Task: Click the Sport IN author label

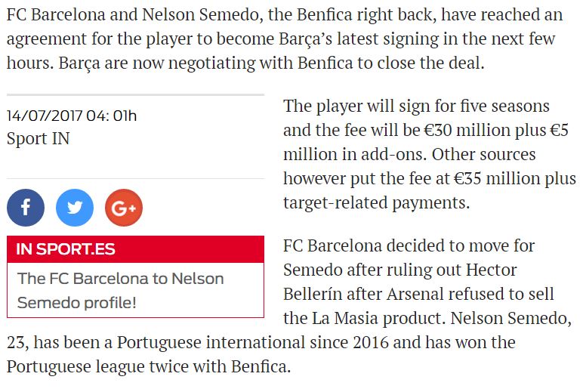Action: 39,138
